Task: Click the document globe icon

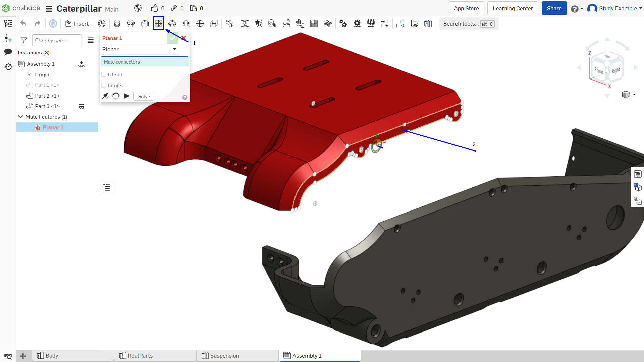Action: [138, 8]
